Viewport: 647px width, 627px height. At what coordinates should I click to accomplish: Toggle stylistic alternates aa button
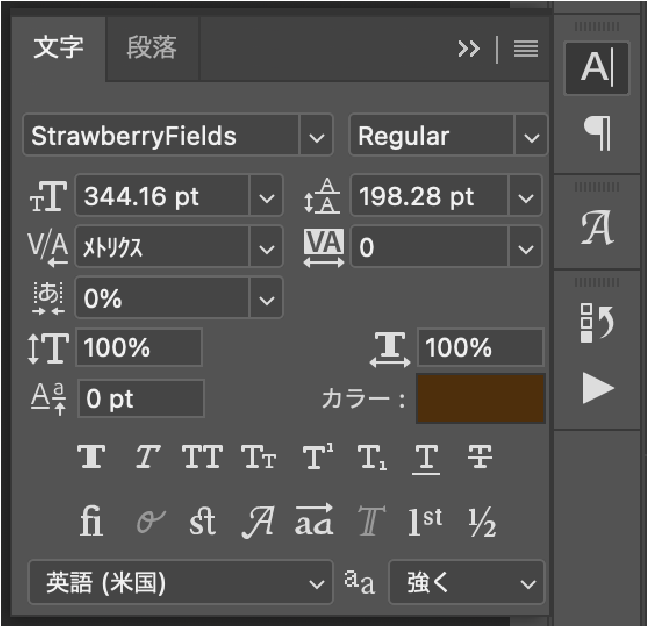(x=314, y=520)
